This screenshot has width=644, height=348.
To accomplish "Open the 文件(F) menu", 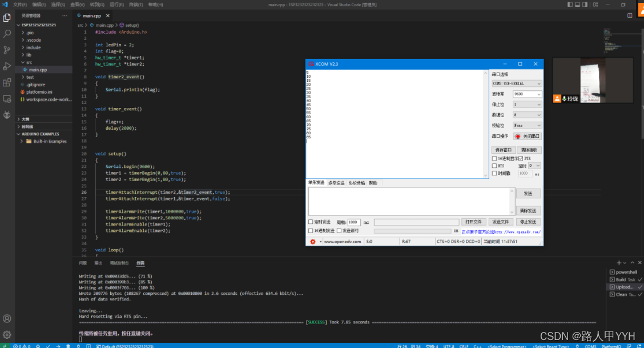I will point(20,5).
